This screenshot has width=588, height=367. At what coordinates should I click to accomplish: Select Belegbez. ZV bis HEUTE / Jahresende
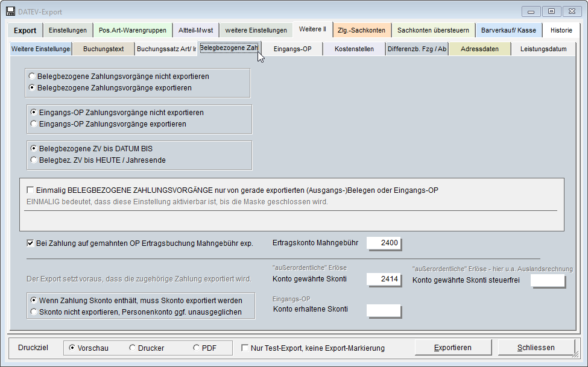[x=98, y=160]
